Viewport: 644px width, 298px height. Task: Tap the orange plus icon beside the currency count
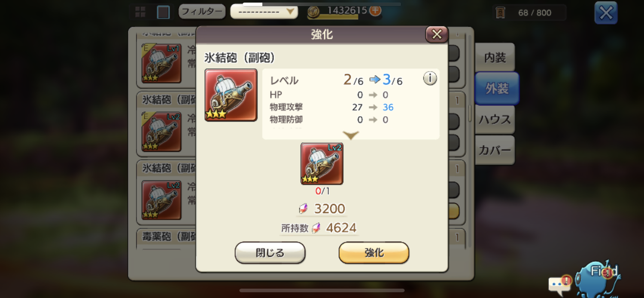[375, 10]
